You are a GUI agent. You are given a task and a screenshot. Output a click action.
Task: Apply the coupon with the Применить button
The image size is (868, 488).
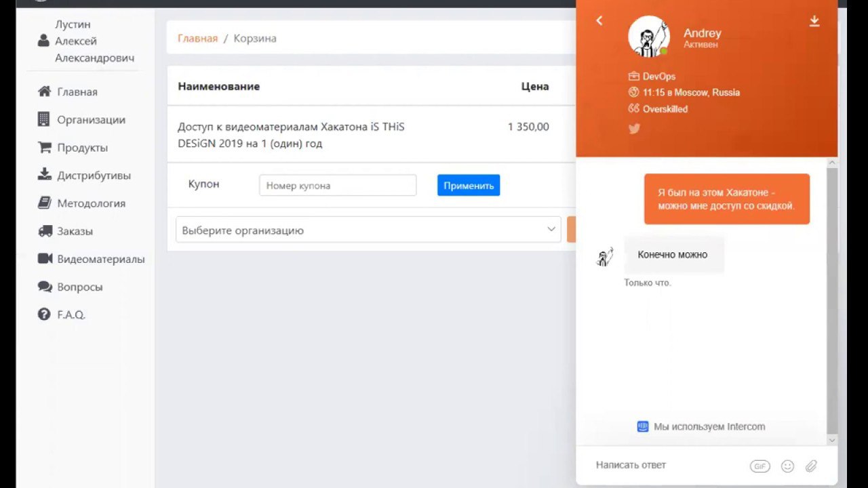click(x=469, y=185)
